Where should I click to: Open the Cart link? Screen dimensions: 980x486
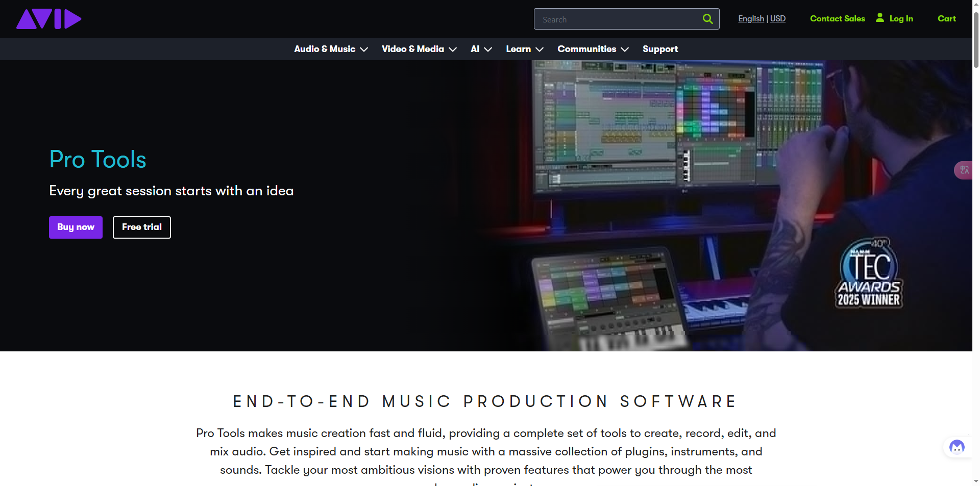pyautogui.click(x=947, y=19)
